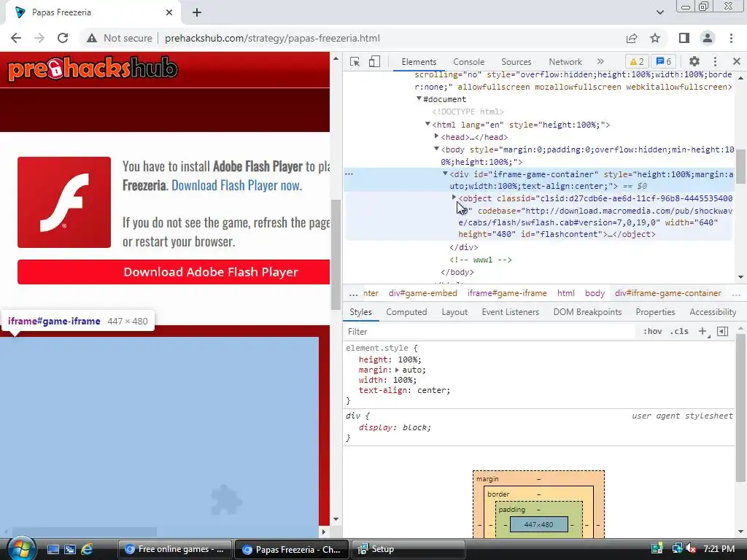This screenshot has height=560, width=747.
Task: Switch to Free online games taskbar window
Action: pos(175,549)
